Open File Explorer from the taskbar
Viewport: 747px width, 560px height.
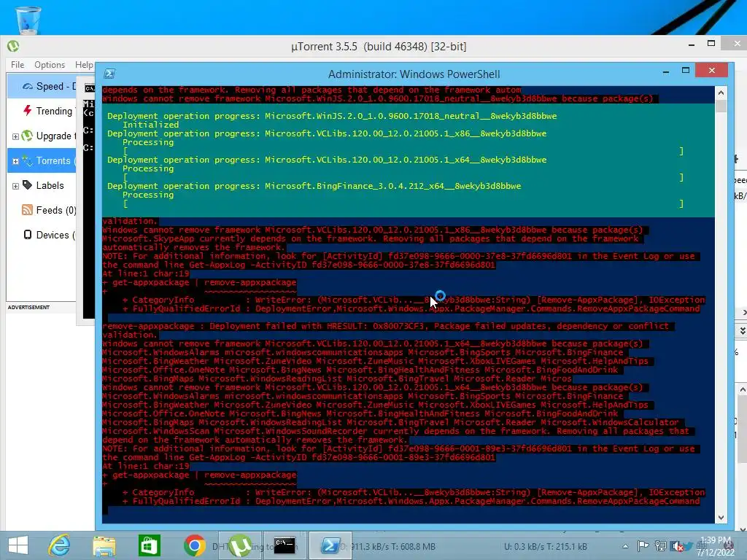click(x=104, y=545)
